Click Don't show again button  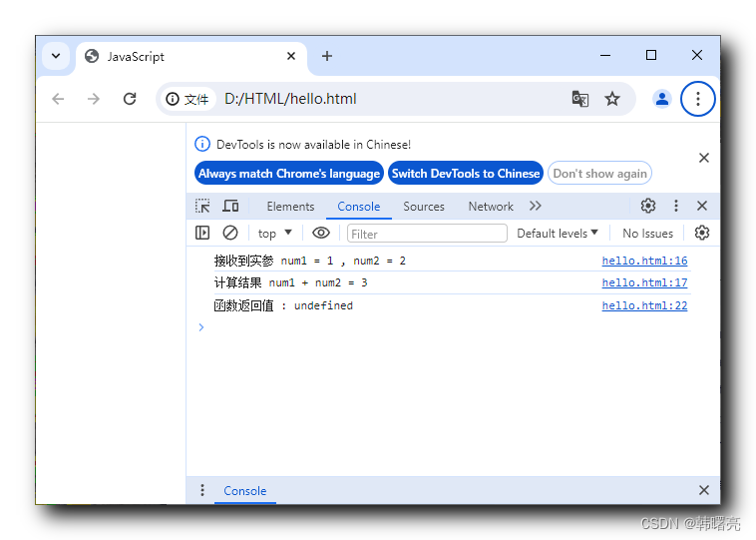coord(599,174)
